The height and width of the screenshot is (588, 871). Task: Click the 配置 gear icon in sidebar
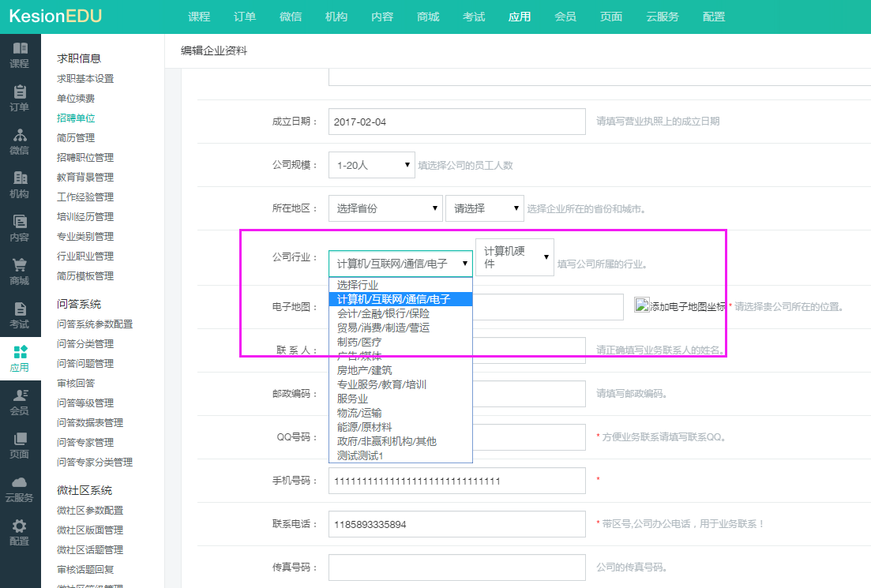tap(20, 526)
